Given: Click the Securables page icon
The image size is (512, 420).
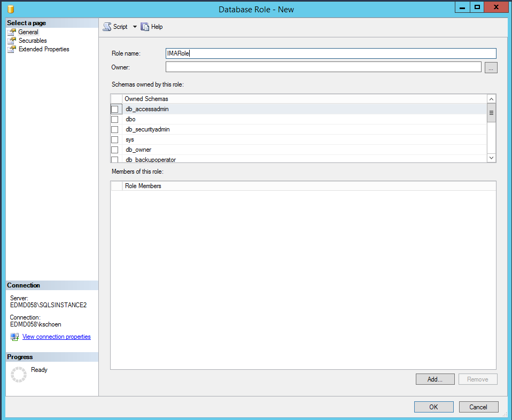Looking at the screenshot, I should click(11, 40).
